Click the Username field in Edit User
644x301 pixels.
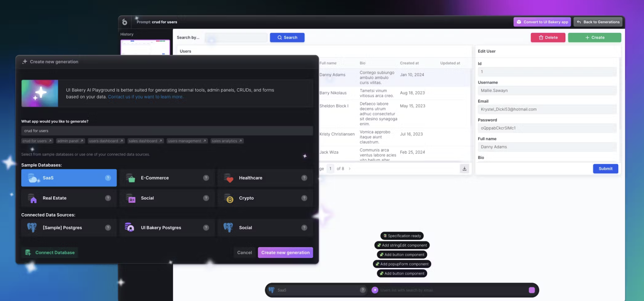[547, 90]
